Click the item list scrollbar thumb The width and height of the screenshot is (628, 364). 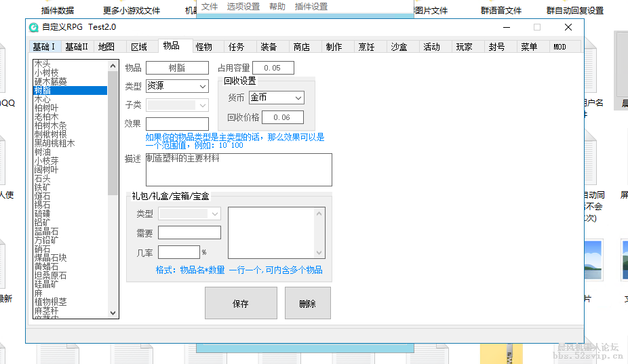click(x=113, y=133)
